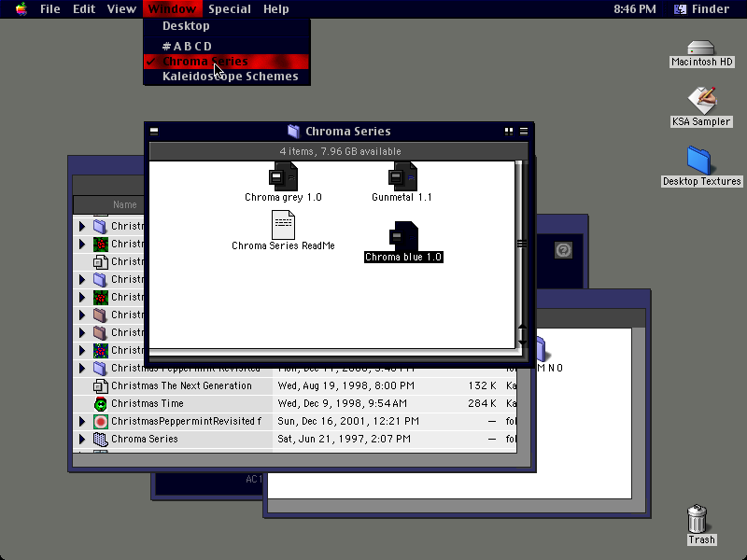Image resolution: width=747 pixels, height=560 pixels.
Task: Click the 4 items, 7.96 GB available header
Action: coord(340,151)
